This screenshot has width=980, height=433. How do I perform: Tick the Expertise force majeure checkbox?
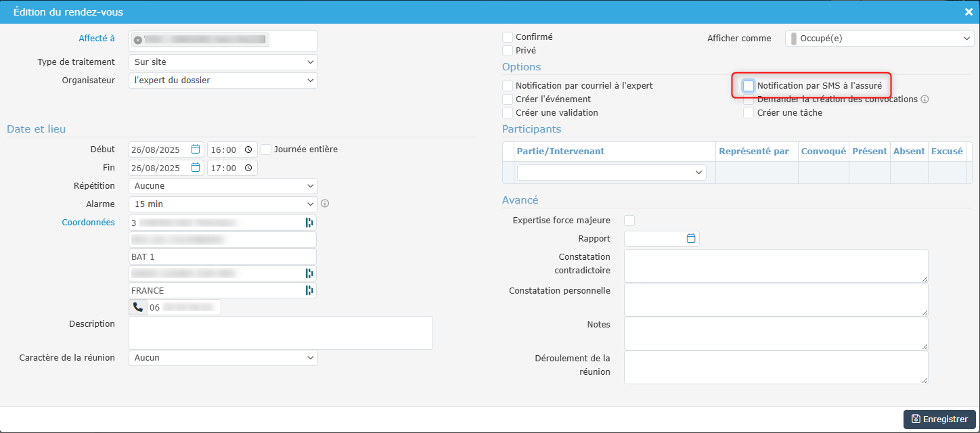tap(629, 221)
